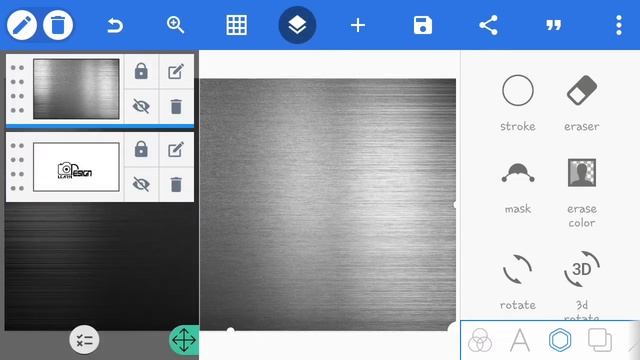640x360 pixels.
Task: Open the zoom magnifier tool
Action: click(x=176, y=25)
